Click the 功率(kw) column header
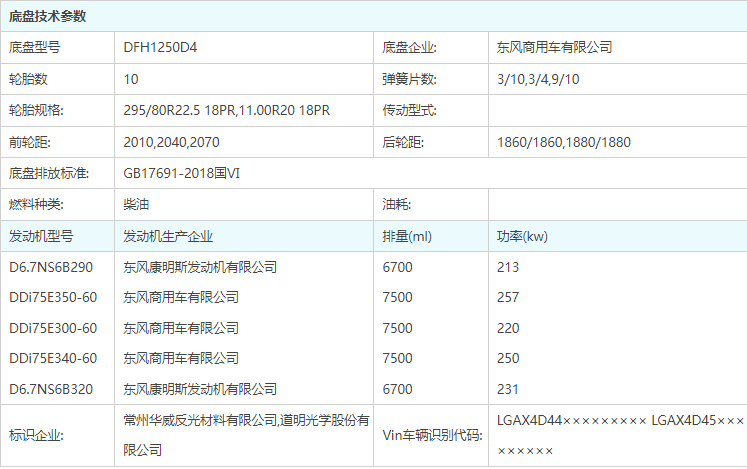The height and width of the screenshot is (469, 747). tap(522, 236)
